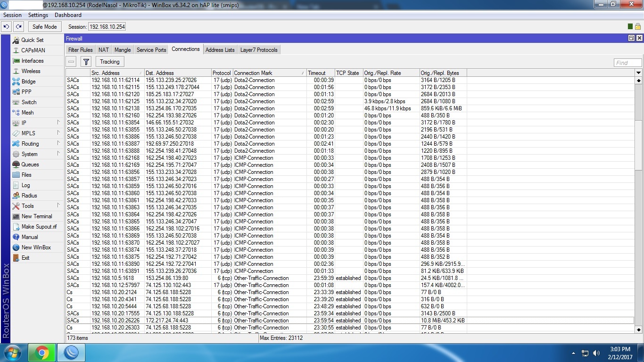Open the Settings menu
Viewport: 644px width, 362px height.
(x=38, y=15)
